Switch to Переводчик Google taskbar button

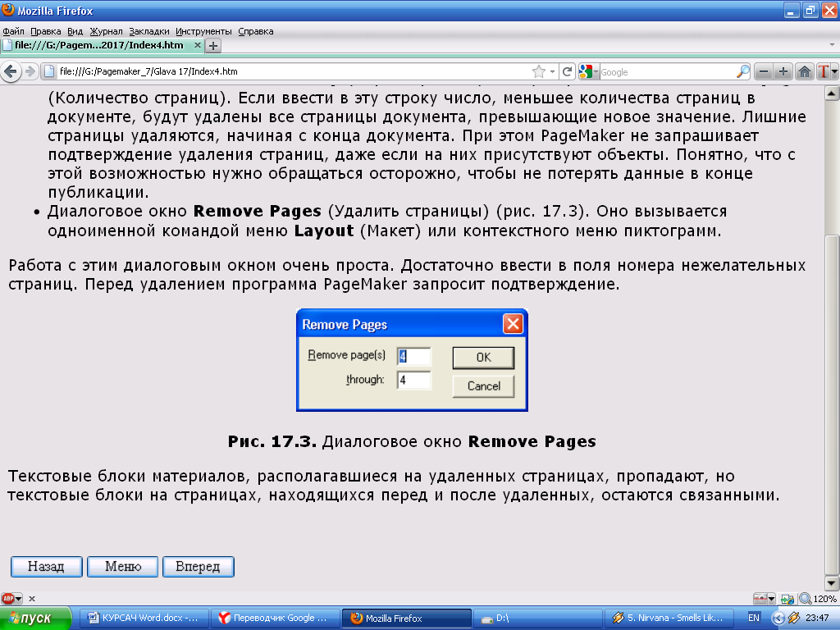(x=276, y=619)
